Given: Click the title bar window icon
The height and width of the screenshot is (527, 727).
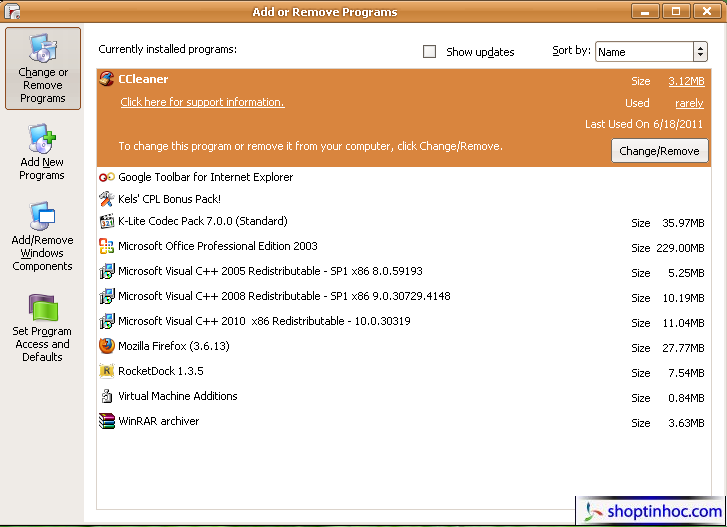Looking at the screenshot, I should (12, 11).
